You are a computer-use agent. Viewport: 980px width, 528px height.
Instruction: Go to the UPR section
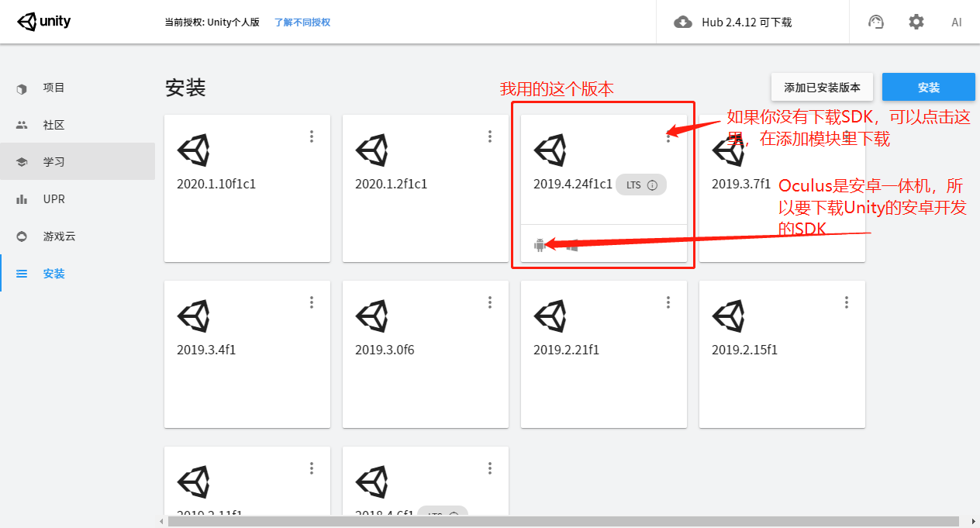click(x=78, y=199)
